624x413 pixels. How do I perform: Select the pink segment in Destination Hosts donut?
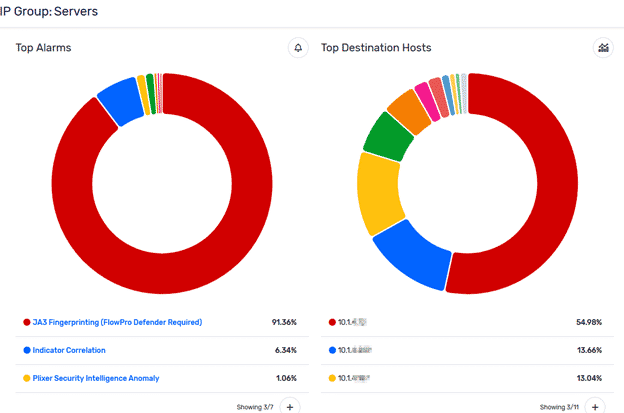click(x=427, y=101)
